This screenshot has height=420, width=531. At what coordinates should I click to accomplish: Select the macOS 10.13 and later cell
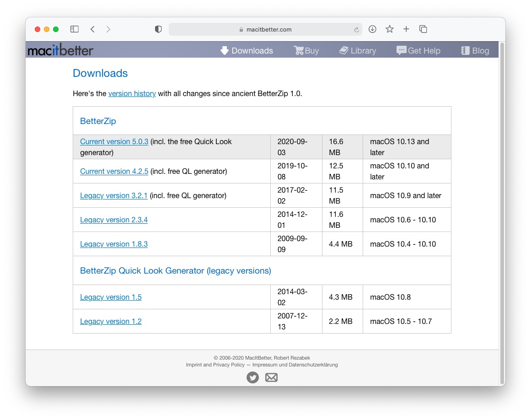click(407, 147)
